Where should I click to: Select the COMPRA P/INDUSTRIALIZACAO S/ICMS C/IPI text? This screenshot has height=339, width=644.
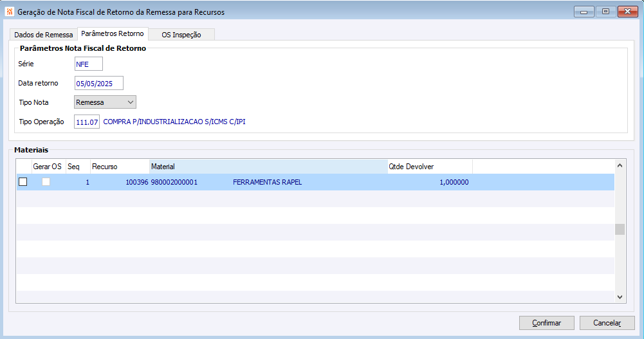(174, 122)
